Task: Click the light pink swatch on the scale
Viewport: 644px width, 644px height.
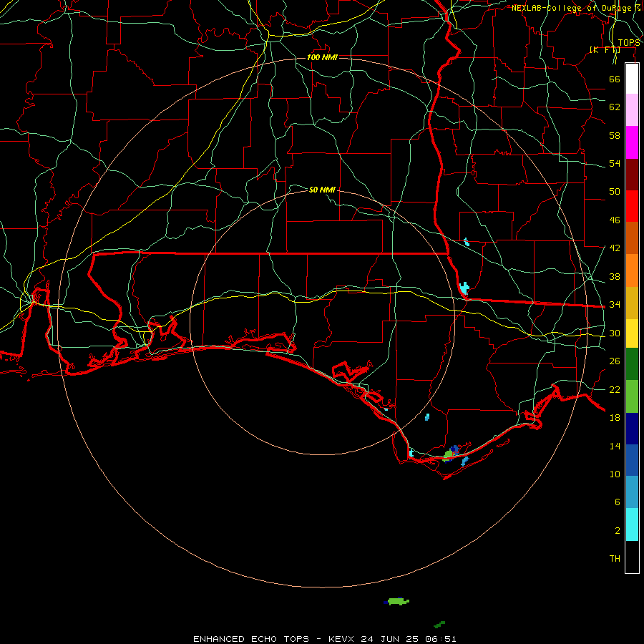Action: tap(632, 110)
